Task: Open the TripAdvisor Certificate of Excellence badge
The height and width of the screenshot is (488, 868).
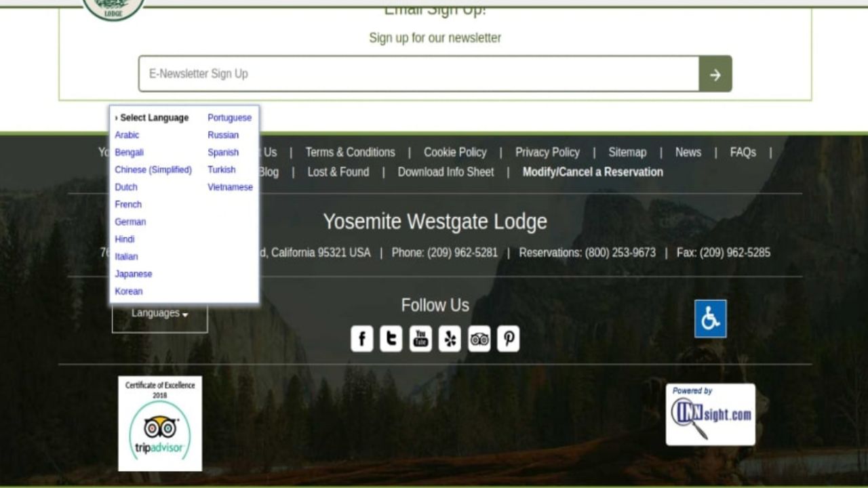Action: point(160,424)
